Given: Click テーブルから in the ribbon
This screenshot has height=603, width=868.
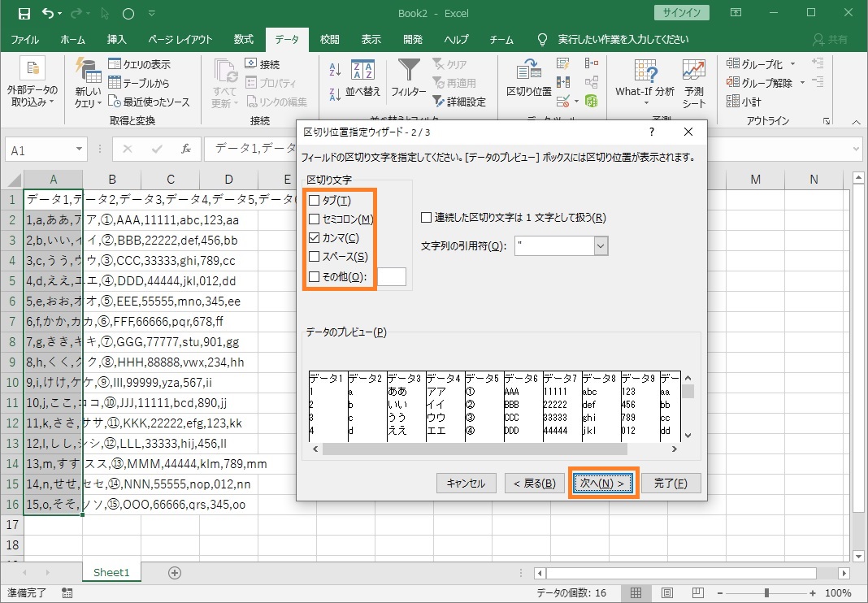Looking at the screenshot, I should click(x=139, y=83).
